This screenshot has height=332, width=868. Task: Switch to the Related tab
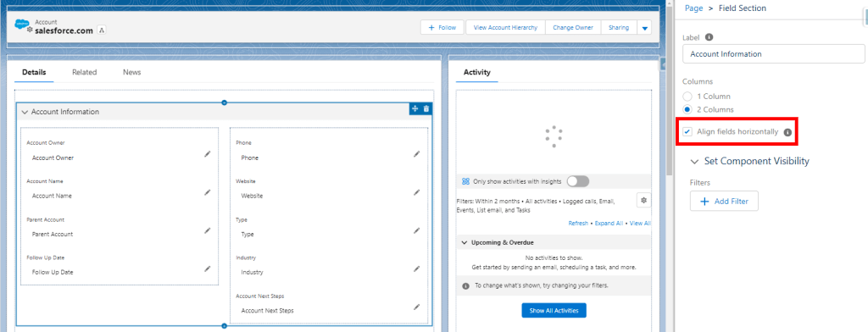pyautogui.click(x=84, y=72)
